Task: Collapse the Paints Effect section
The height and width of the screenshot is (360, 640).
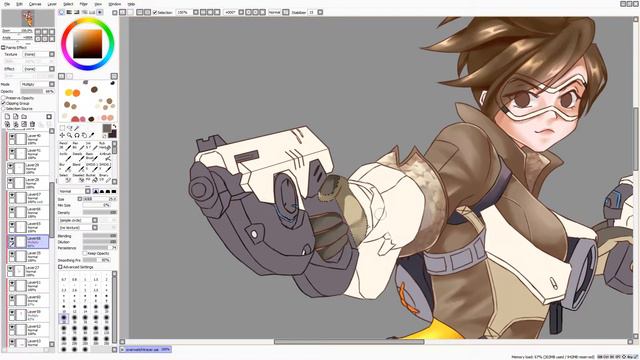Action: [3, 47]
